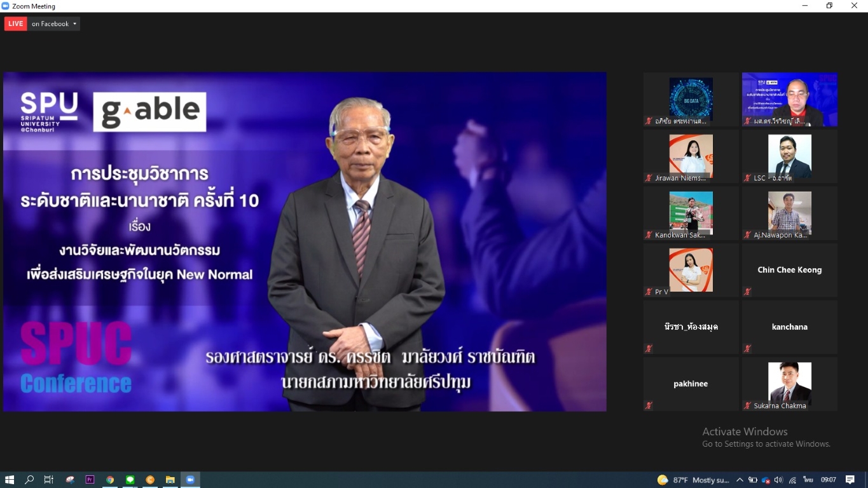Click the muted mic icon for LSC - อ.อาร์ต

(748, 178)
